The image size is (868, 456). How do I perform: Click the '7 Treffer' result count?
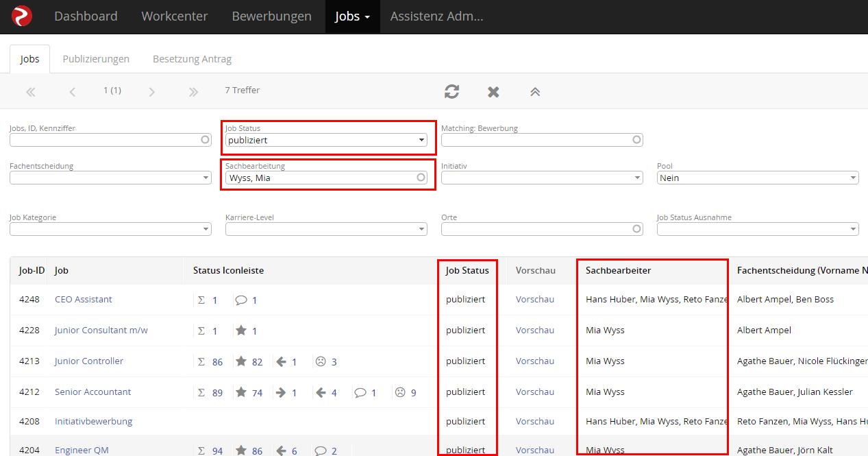click(x=243, y=90)
